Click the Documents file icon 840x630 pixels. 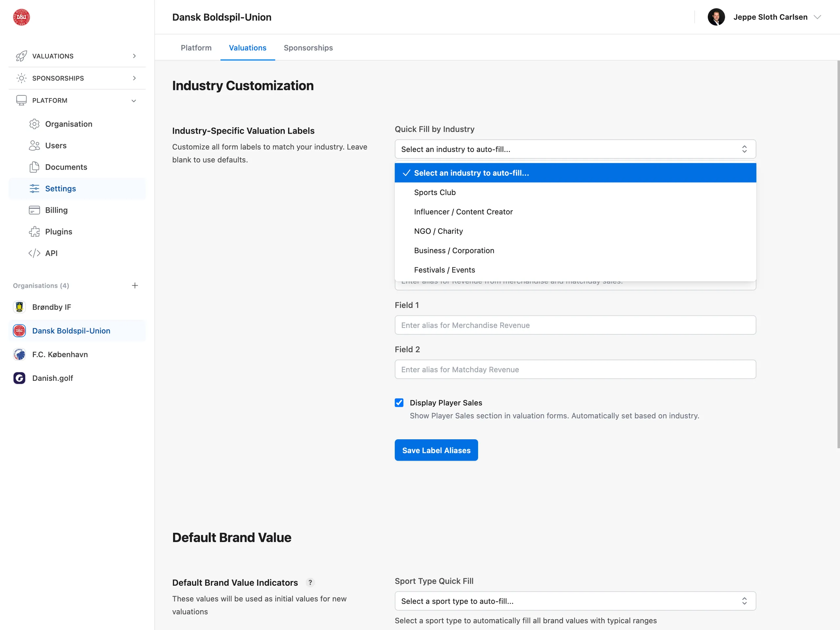point(34,167)
